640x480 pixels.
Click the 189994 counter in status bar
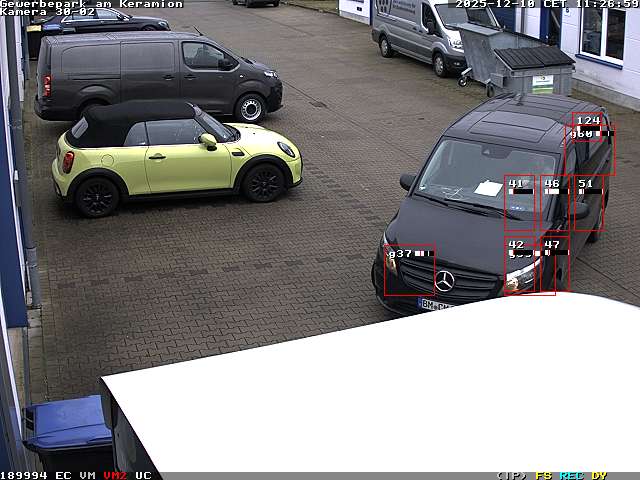click(x=24, y=475)
